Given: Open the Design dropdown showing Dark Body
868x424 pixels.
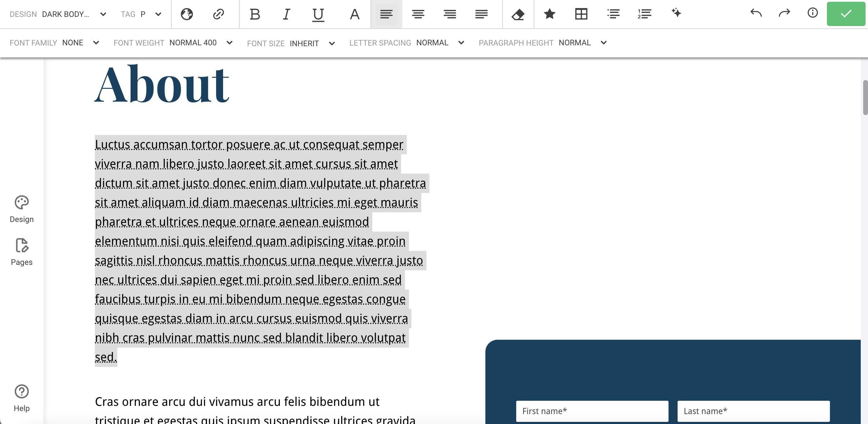Looking at the screenshot, I should [58, 14].
